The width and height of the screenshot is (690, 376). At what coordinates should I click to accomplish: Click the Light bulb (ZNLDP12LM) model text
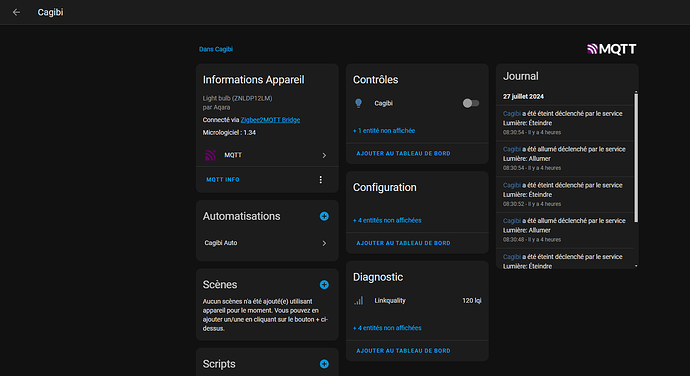[237, 98]
